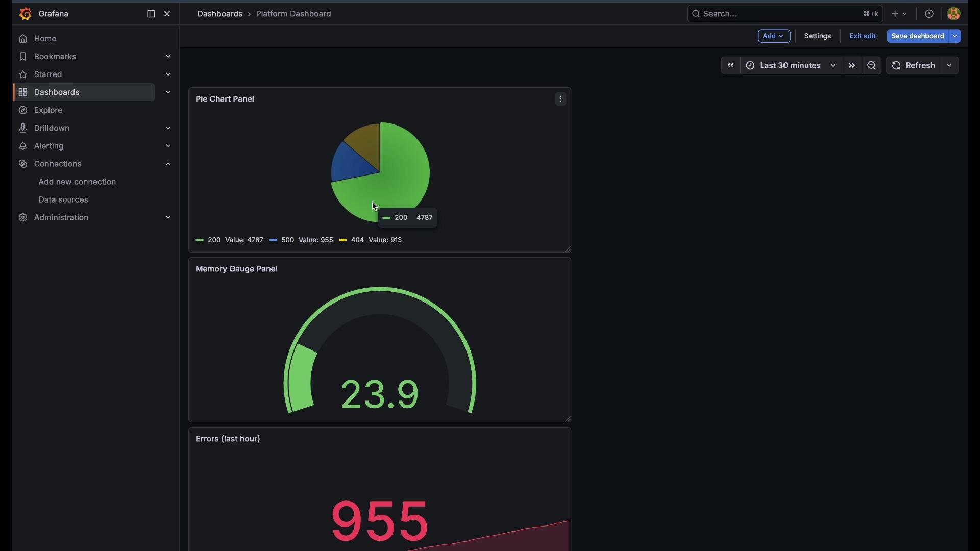Grab the Pie Chart Panel resize handle
The width and height of the screenshot is (980, 551).
[x=568, y=249]
